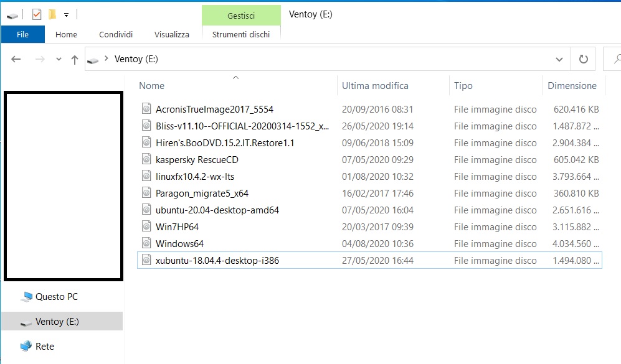This screenshot has width=621, height=364.
Task: Click the Windows64 file name
Action: click(x=179, y=244)
